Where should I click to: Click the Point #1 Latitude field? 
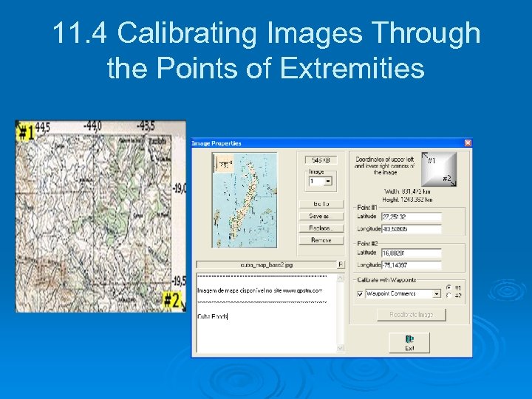click(412, 216)
